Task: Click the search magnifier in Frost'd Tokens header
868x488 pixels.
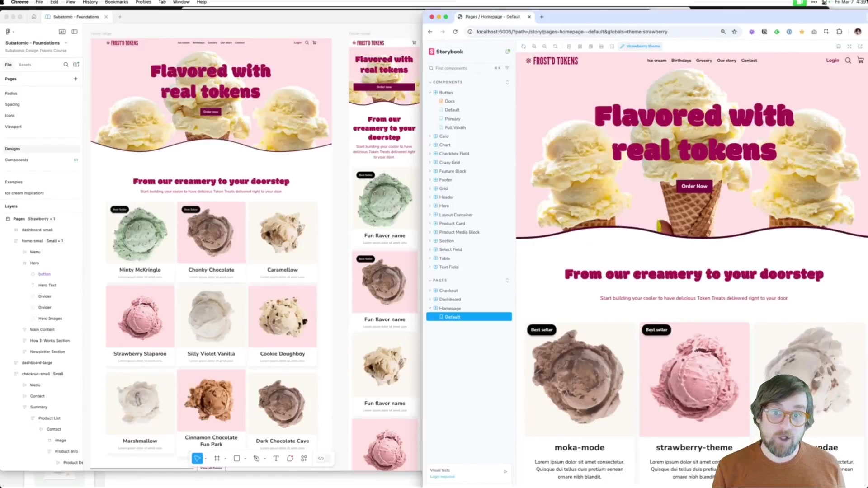Action: click(x=848, y=61)
